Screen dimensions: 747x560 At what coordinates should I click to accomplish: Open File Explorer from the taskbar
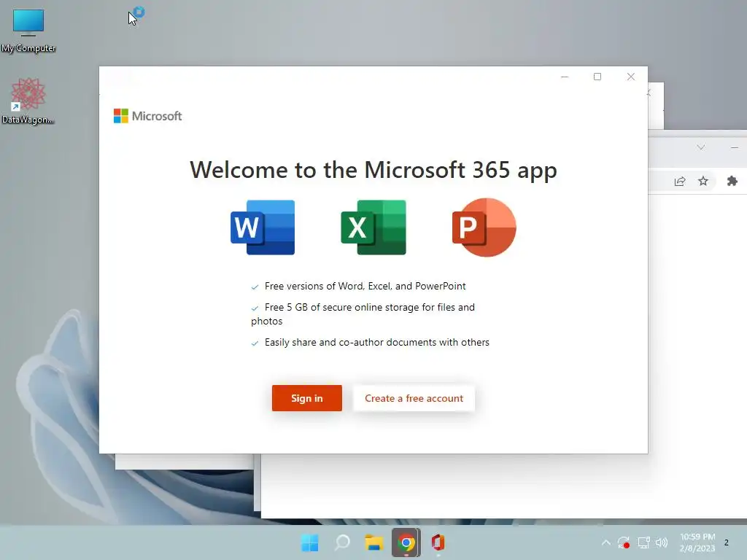[374, 542]
